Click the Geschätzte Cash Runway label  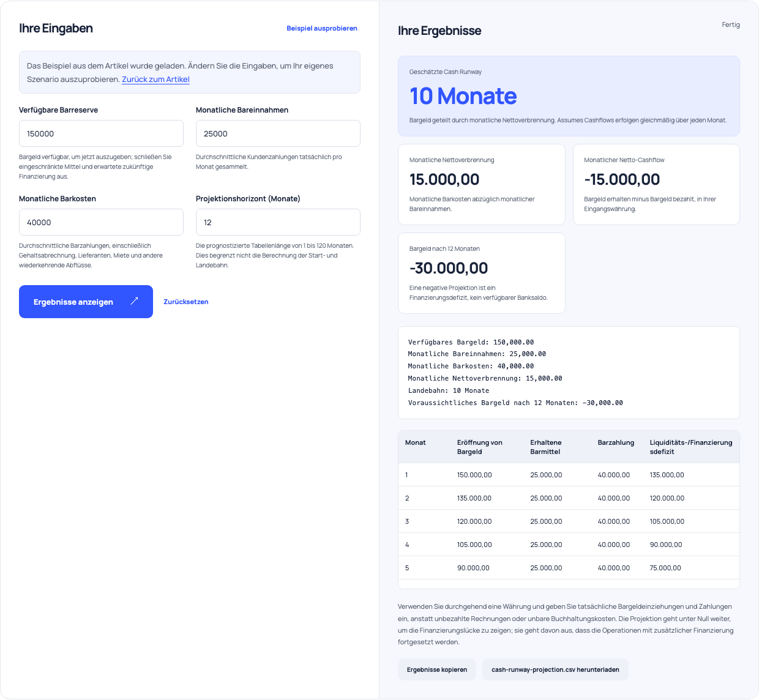pyautogui.click(x=446, y=72)
